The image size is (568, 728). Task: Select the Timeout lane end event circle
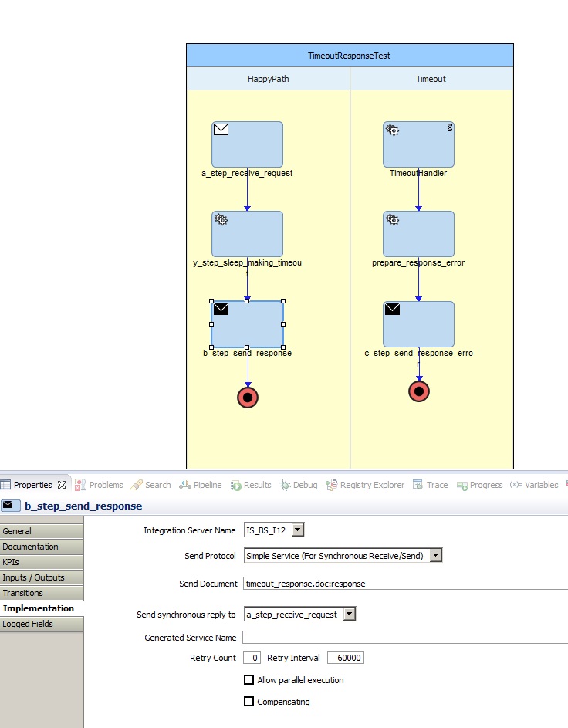419,391
